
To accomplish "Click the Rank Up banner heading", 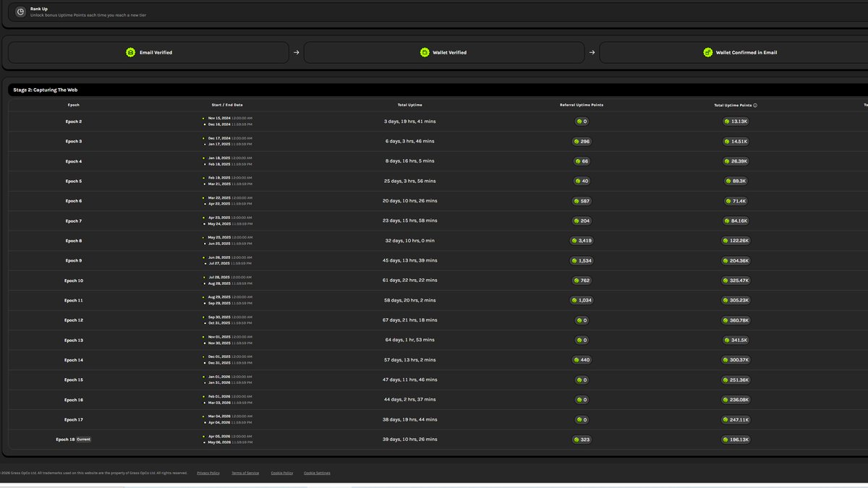I will 39,9.
